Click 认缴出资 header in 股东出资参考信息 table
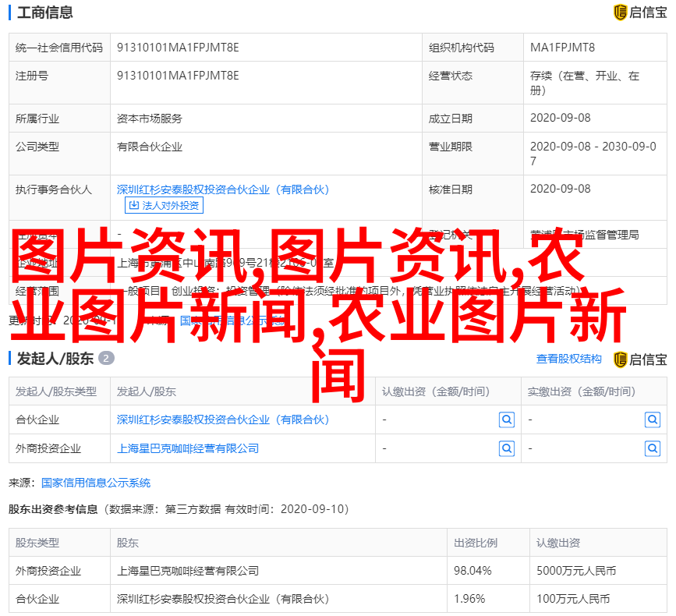 coord(598,543)
